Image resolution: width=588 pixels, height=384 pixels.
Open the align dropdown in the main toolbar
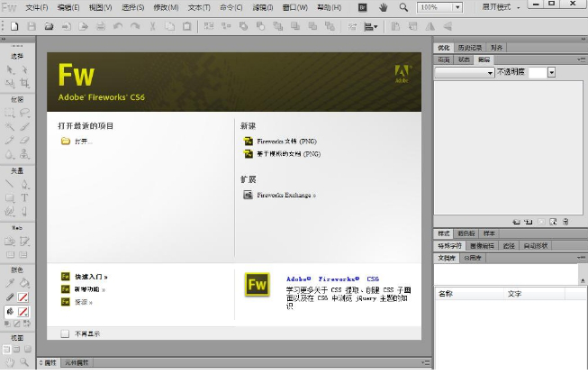point(371,26)
